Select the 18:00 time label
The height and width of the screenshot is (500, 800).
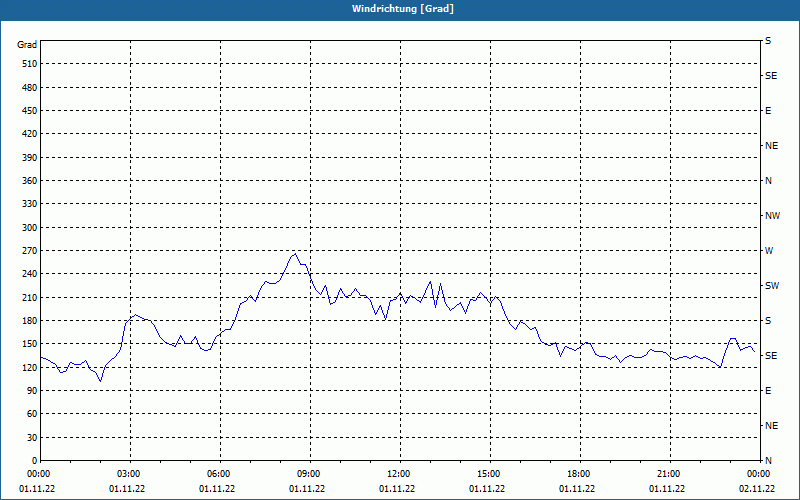click(580, 474)
